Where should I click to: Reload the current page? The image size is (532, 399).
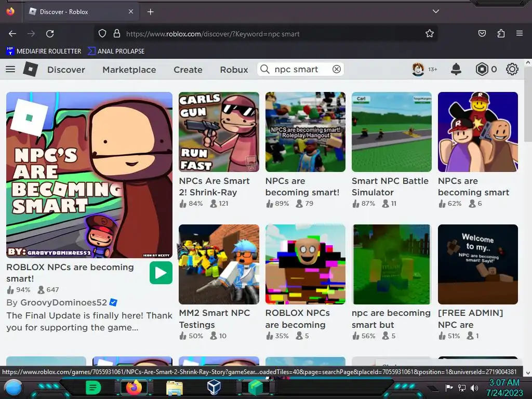(50, 34)
